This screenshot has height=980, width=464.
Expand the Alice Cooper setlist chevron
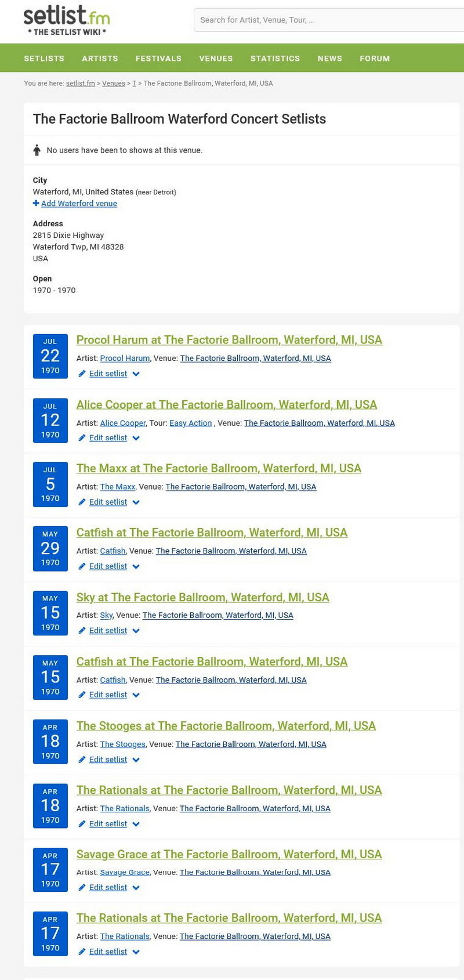[136, 438]
